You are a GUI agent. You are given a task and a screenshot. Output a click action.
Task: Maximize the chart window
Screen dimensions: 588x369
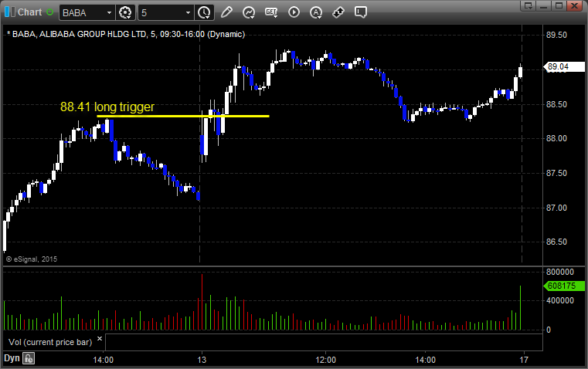click(x=559, y=5)
